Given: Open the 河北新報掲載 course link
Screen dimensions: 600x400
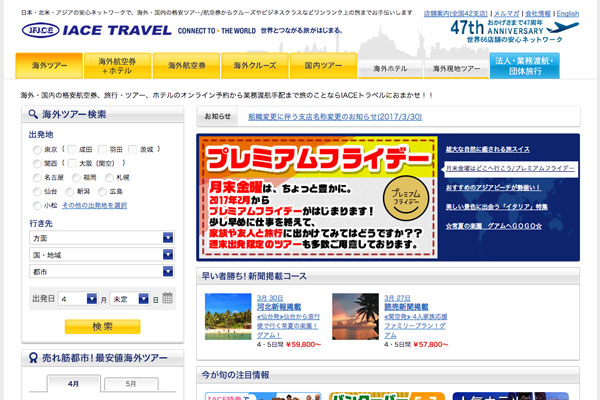Looking at the screenshot, I should 279,307.
